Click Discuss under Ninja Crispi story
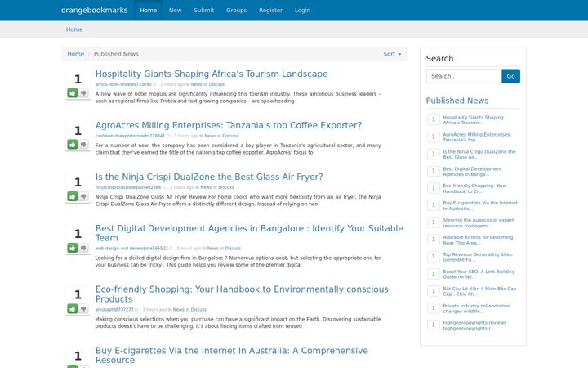 point(225,187)
